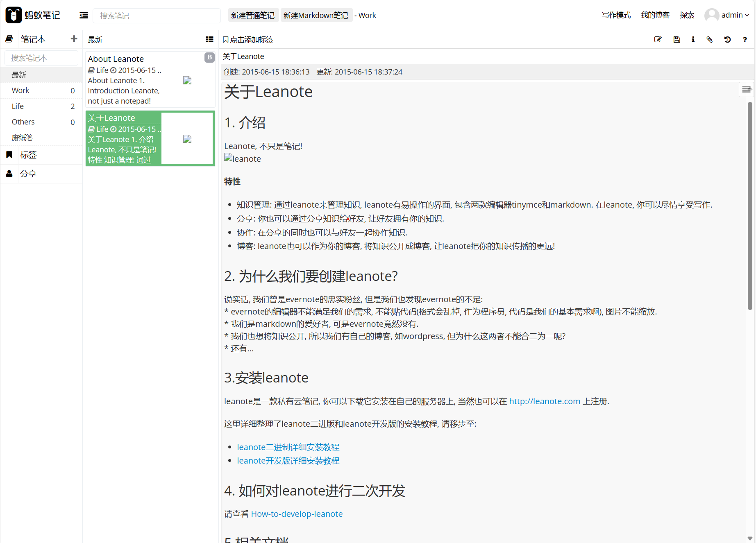756x543 pixels.
Task: Switch to 写作模式
Action: pyautogui.click(x=616, y=15)
